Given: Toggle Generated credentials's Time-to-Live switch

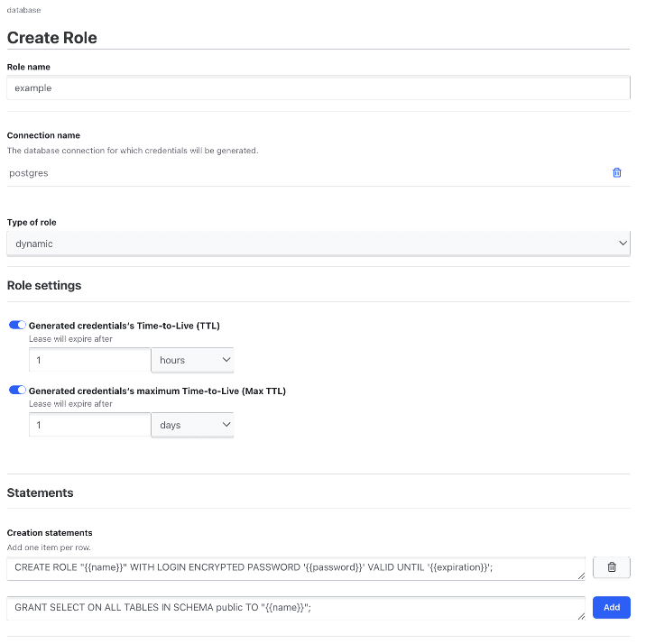Looking at the screenshot, I should (17, 326).
